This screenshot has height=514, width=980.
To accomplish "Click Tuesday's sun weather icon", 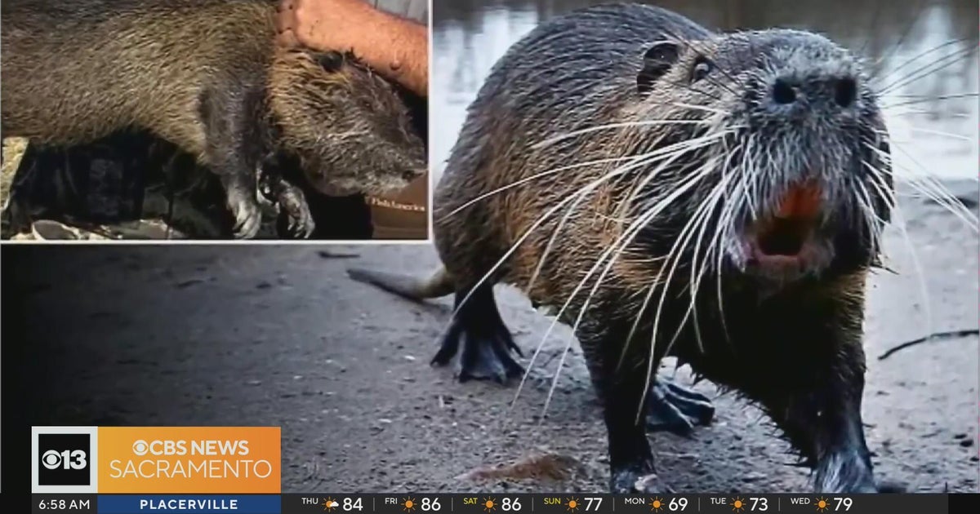I will 739,504.
